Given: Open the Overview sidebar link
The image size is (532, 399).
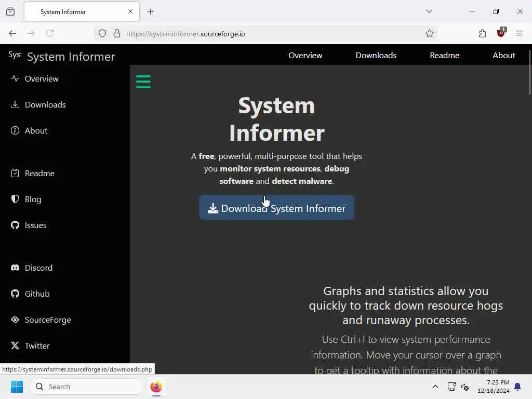Looking at the screenshot, I should click(x=42, y=79).
